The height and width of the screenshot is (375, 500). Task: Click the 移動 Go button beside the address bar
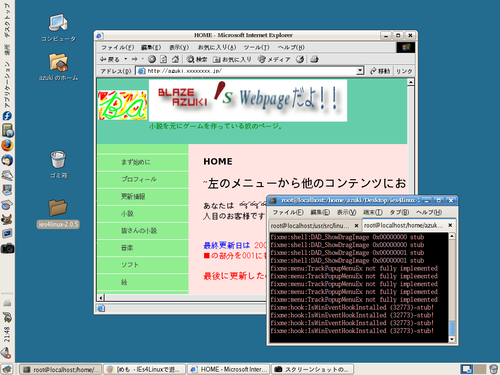coord(380,71)
